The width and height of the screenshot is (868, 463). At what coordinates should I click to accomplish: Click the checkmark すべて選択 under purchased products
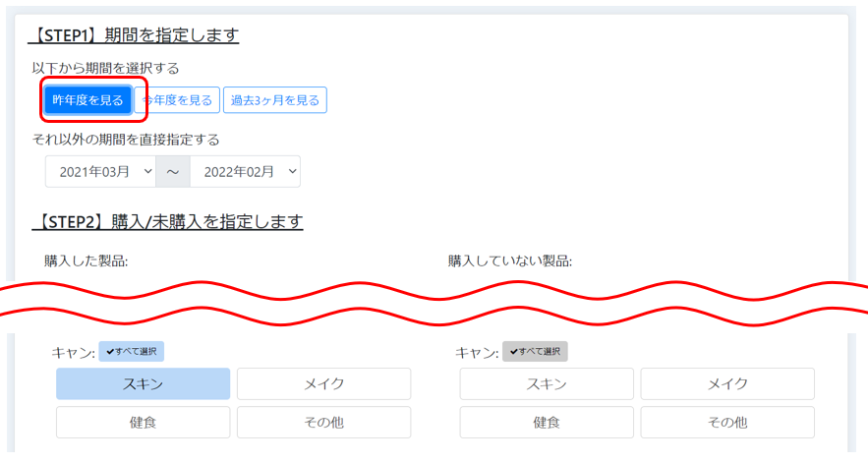click(x=132, y=352)
